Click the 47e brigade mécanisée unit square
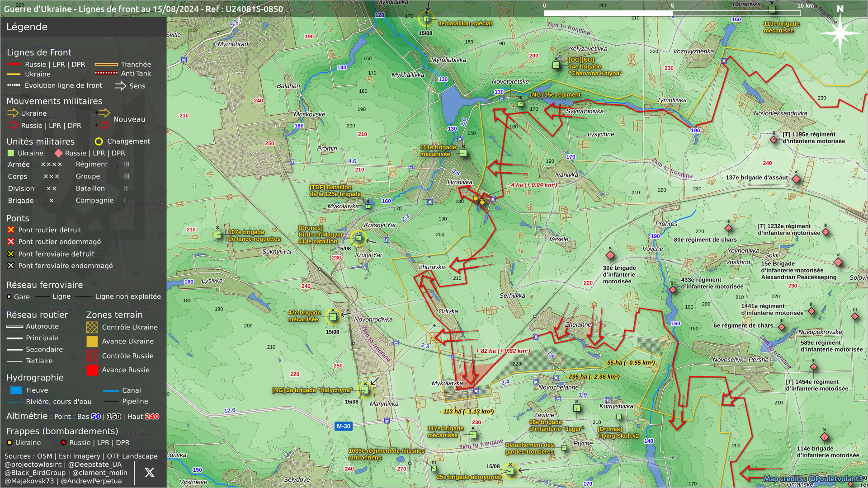The height and width of the screenshot is (488, 868). tap(333, 317)
